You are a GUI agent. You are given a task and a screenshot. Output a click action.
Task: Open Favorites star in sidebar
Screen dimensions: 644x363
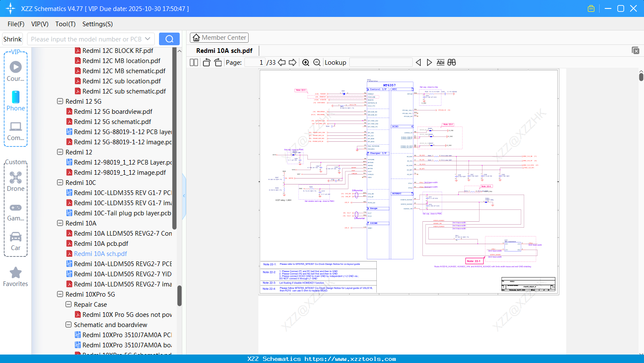(x=16, y=277)
